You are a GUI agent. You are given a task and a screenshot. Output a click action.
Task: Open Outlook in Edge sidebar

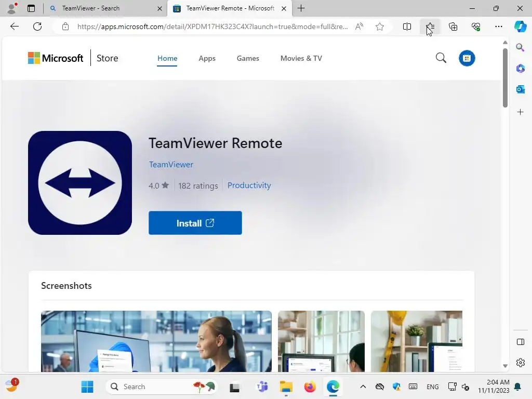pos(520,89)
